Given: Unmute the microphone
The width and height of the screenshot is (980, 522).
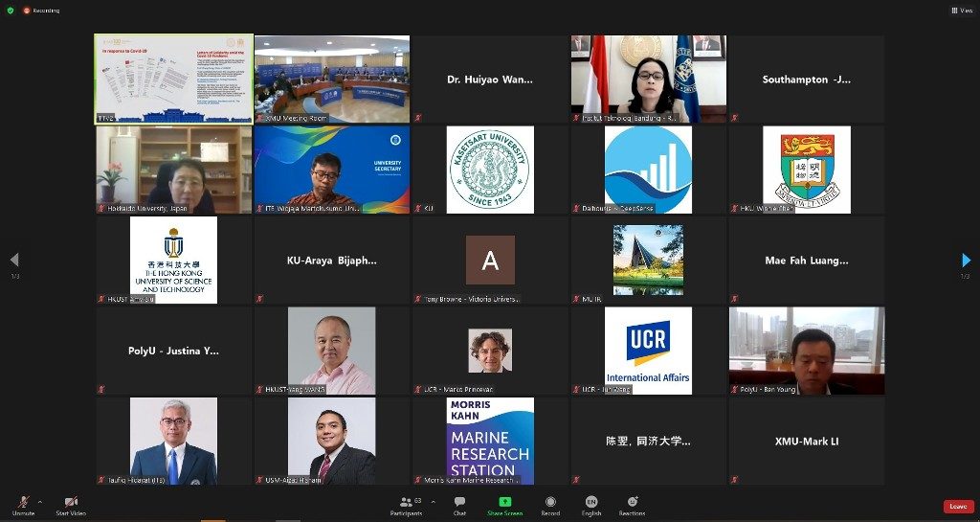Looking at the screenshot, I should coord(21,504).
